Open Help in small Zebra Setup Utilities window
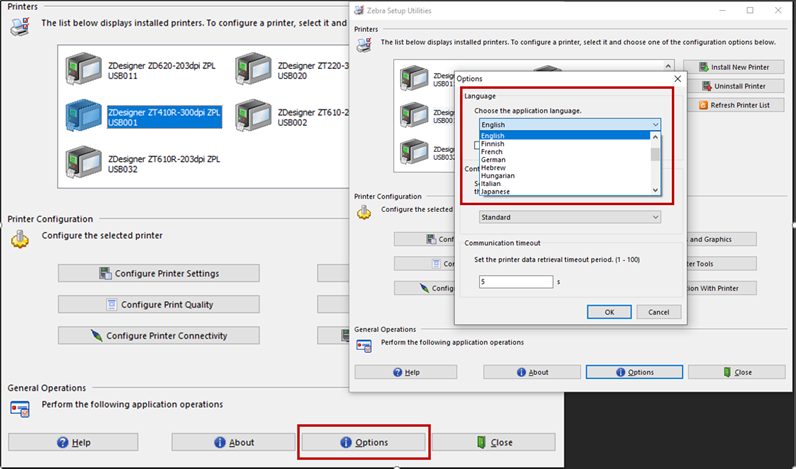This screenshot has height=469, width=796. (x=406, y=372)
